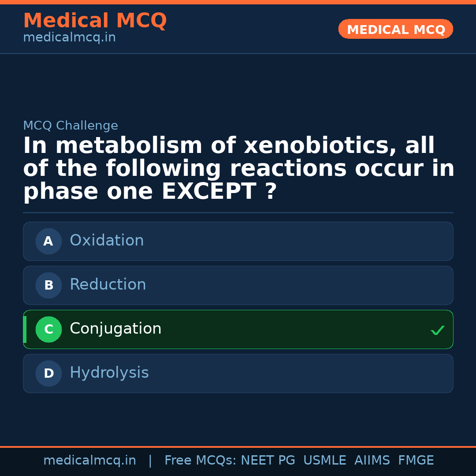Screen dimensions: 476x476
Task: Click AIIMS in the footer
Action: [372, 461]
